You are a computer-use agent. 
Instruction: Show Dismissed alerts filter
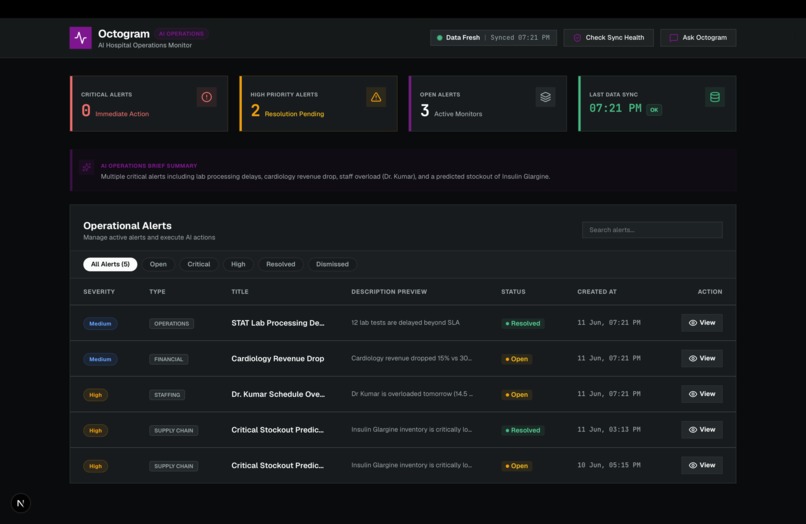(332, 264)
